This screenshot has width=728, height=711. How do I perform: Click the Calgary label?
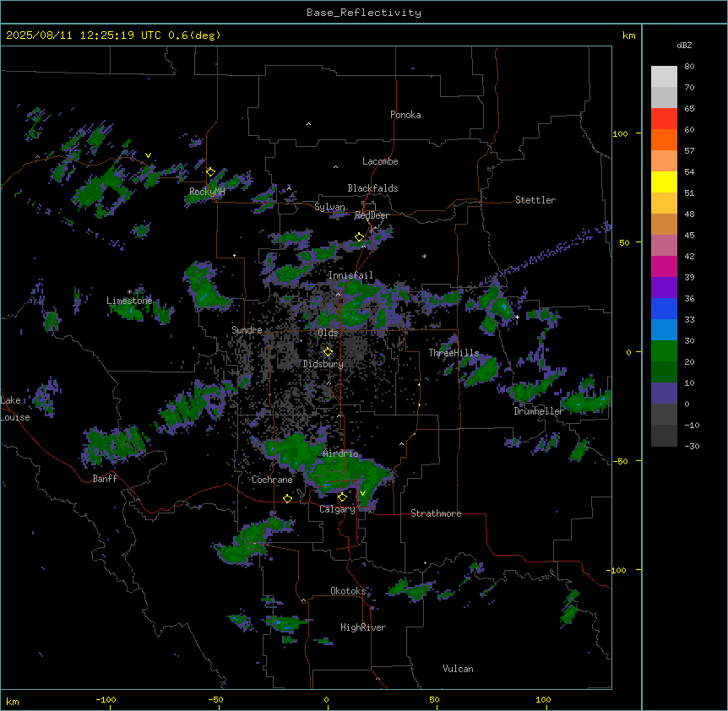(x=337, y=509)
